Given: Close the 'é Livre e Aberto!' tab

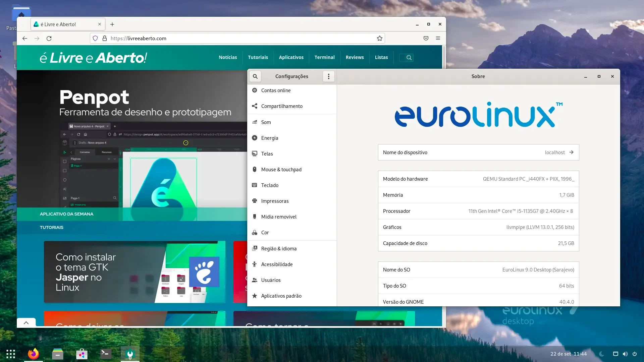Looking at the screenshot, I should coord(100,24).
